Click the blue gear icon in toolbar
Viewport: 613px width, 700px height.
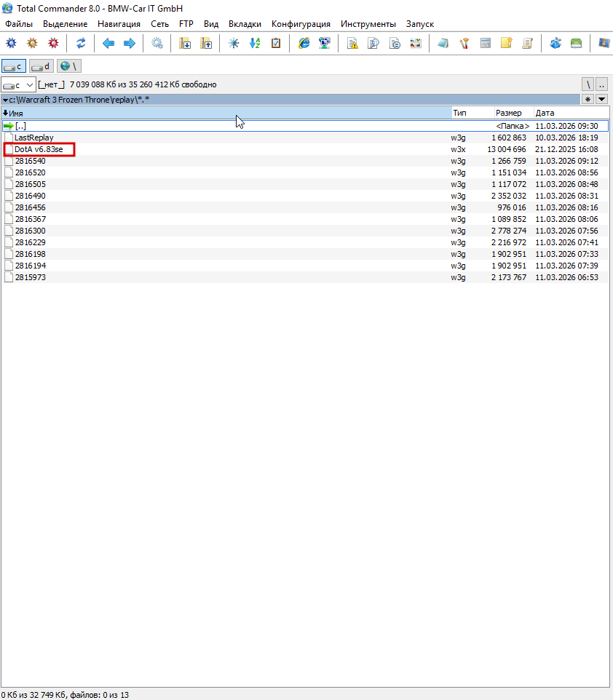pyautogui.click(x=11, y=44)
